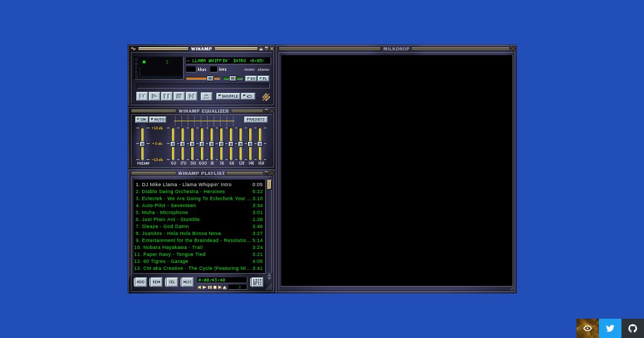Select track 9 Entertainment for the Braindead
The height and width of the screenshot is (338, 644).
[x=199, y=240]
